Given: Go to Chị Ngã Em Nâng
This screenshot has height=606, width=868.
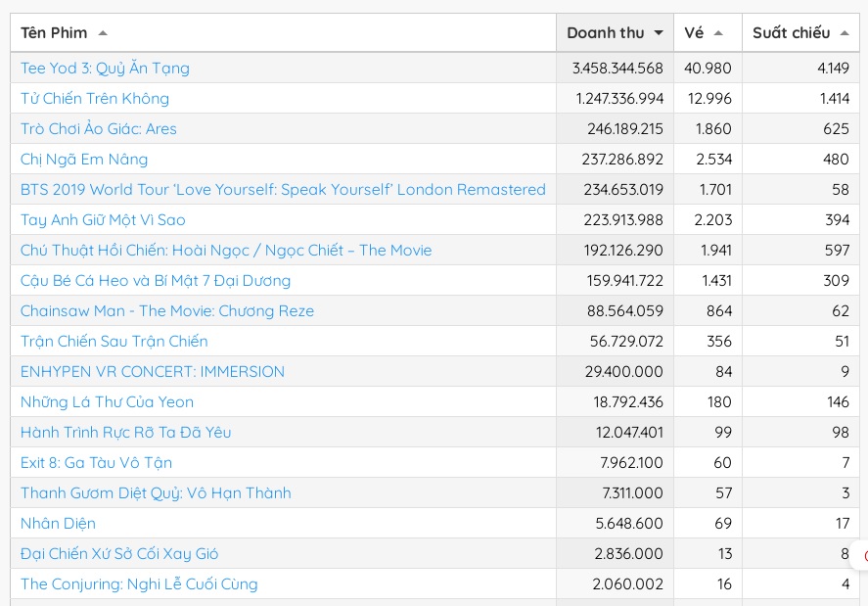Looking at the screenshot, I should click(x=84, y=160).
